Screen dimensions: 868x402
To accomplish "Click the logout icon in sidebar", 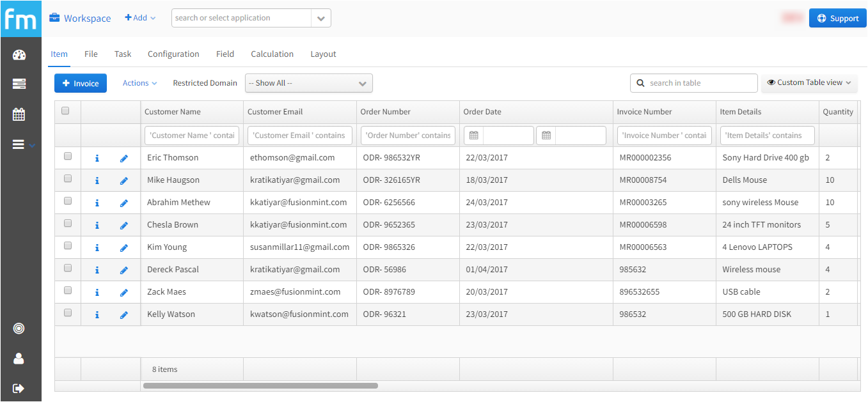I will click(19, 388).
